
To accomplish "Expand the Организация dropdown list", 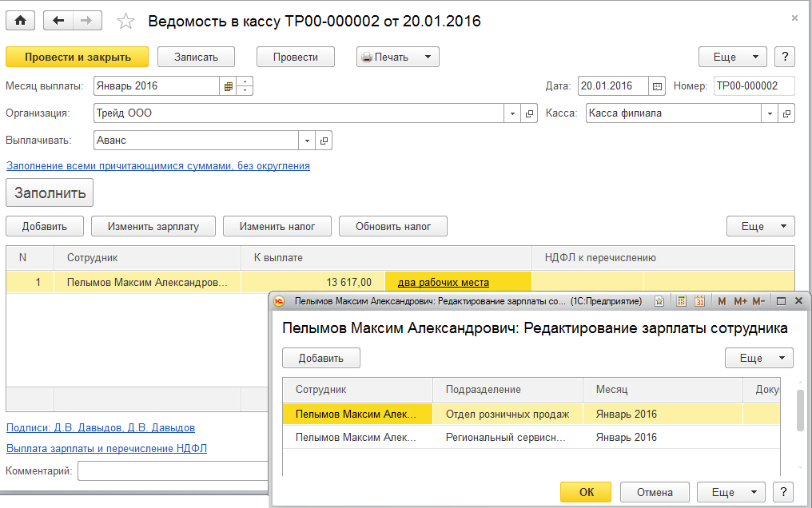I will coord(512,113).
